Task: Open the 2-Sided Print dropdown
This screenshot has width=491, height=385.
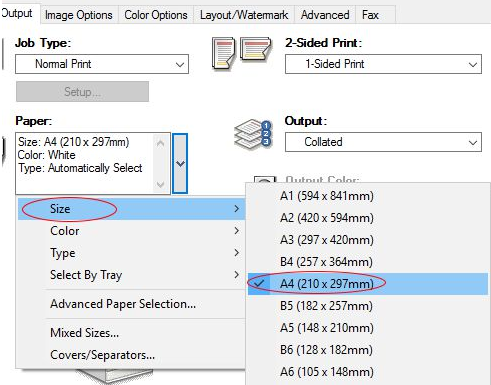Action: coord(383,64)
